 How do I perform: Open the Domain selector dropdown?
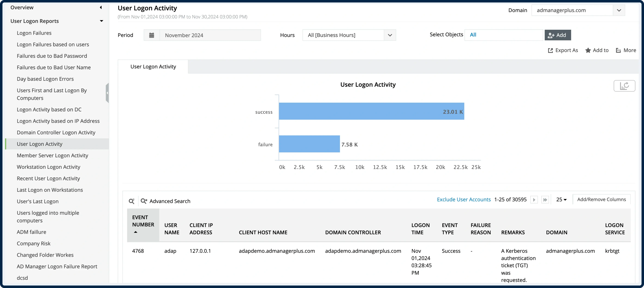(x=619, y=10)
